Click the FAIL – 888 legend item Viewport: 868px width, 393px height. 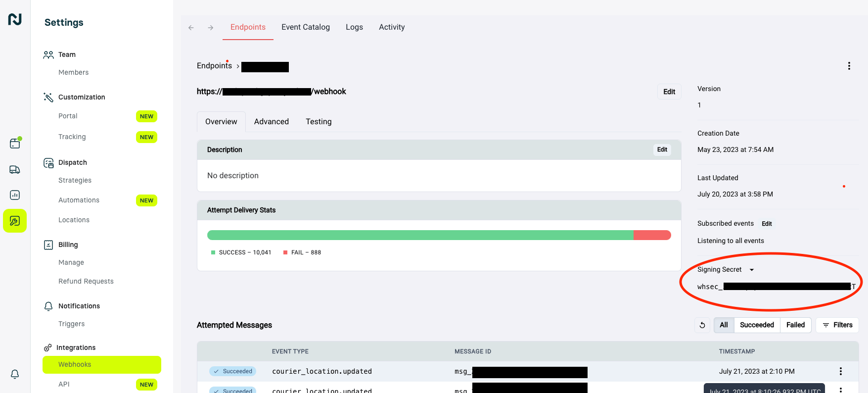click(x=302, y=252)
